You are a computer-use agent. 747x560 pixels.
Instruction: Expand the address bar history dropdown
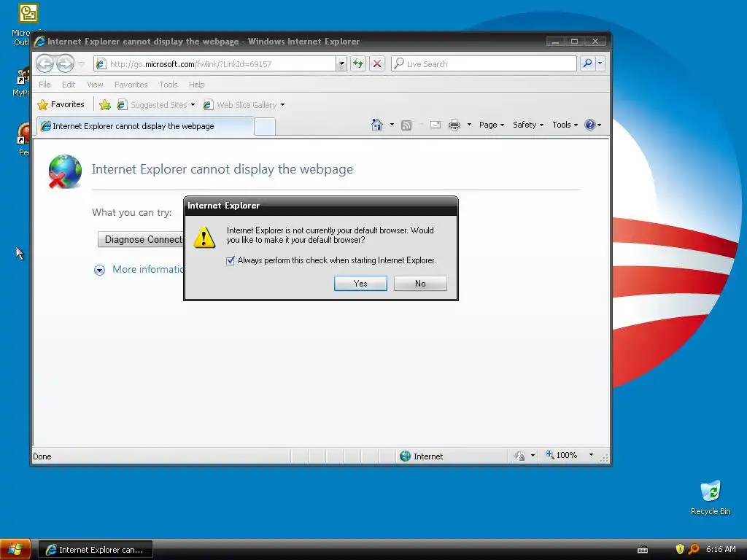(341, 64)
